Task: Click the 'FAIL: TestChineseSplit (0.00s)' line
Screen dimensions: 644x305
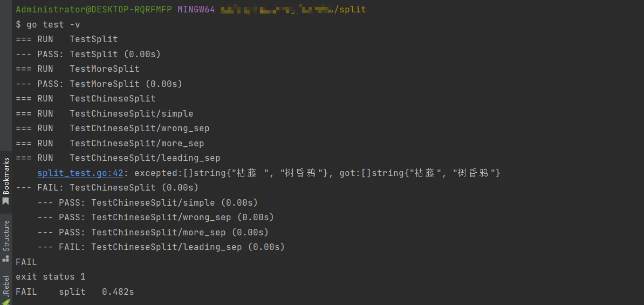Action: click(107, 188)
